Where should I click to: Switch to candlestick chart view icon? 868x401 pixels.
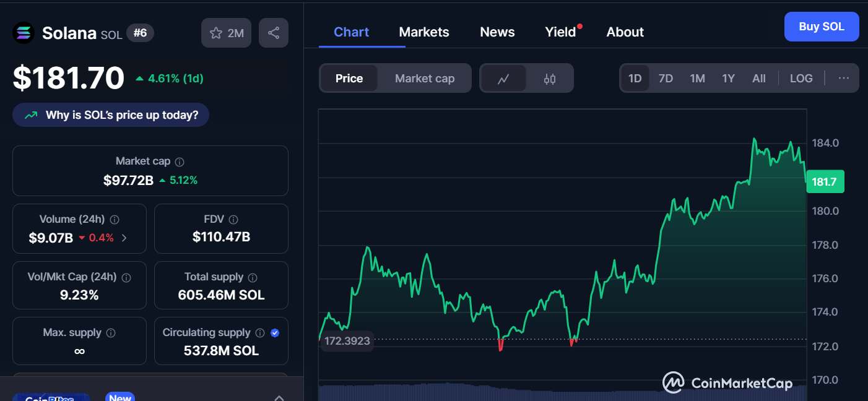coord(550,79)
